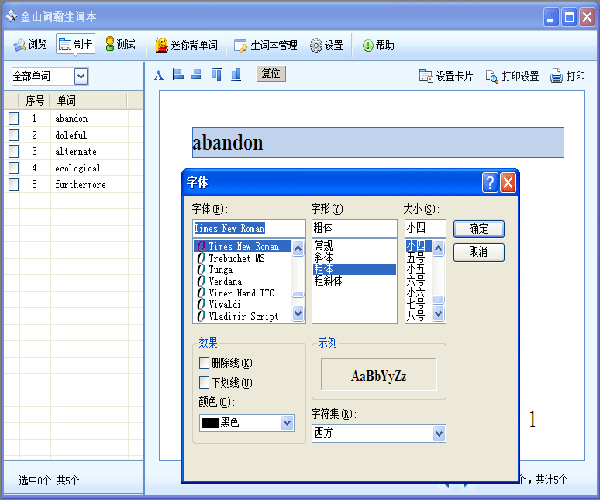Open 生词本管理 wordbook management

pos(266,45)
